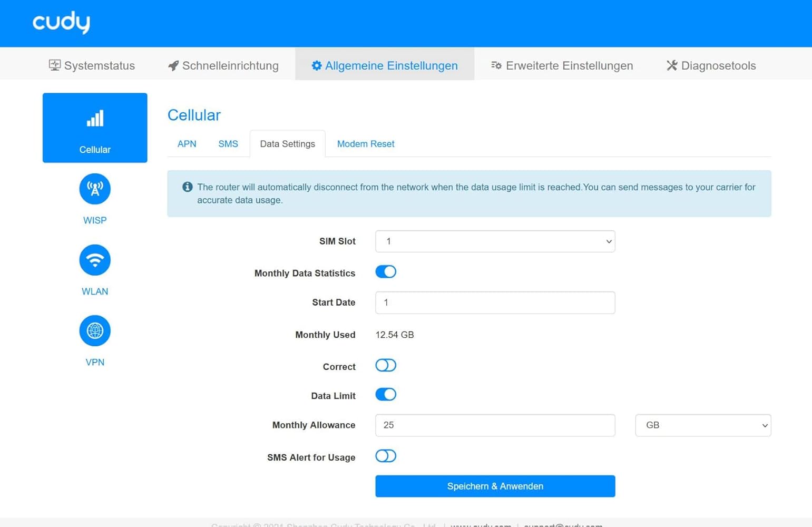
Task: Go to WLAN settings icon
Action: tap(95, 260)
